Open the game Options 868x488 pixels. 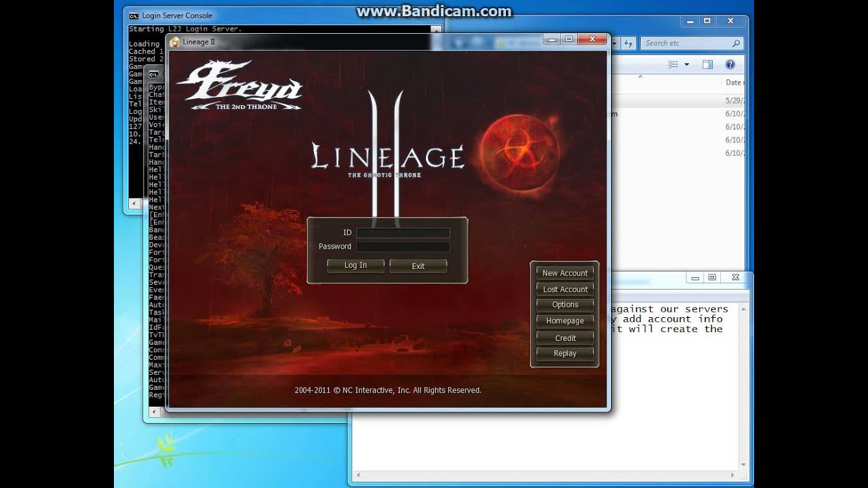pos(565,305)
